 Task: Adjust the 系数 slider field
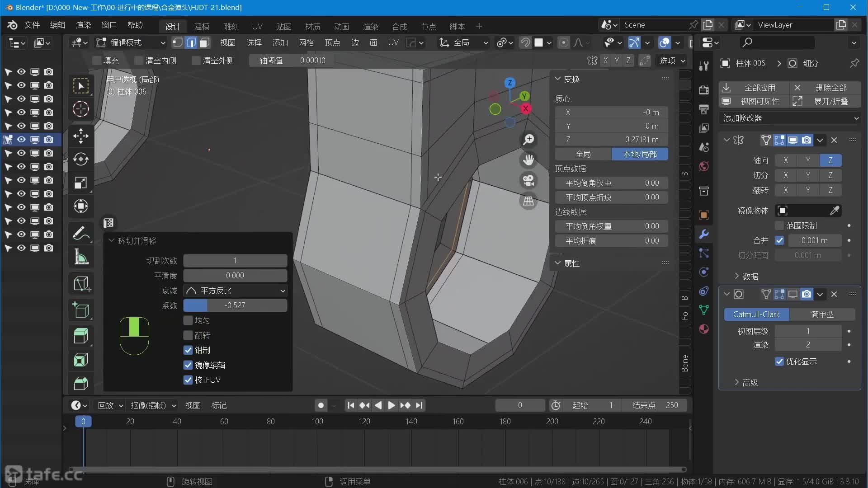pos(235,305)
